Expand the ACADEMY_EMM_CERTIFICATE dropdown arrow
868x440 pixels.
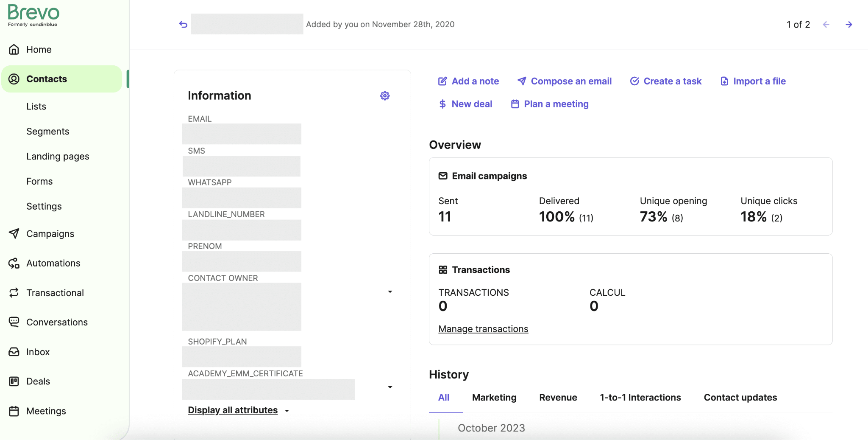point(390,387)
